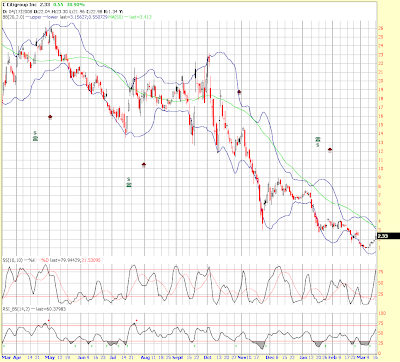This screenshot has width=400, height=362.
Task: Click the Oct label on the date axis
Action: coord(208,358)
